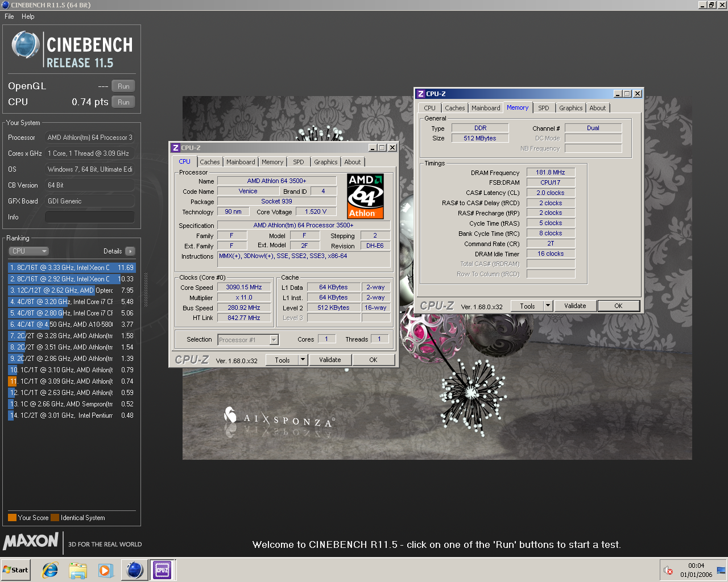This screenshot has height=582, width=728.
Task: Click the Processor name field in Your System
Action: pos(90,138)
